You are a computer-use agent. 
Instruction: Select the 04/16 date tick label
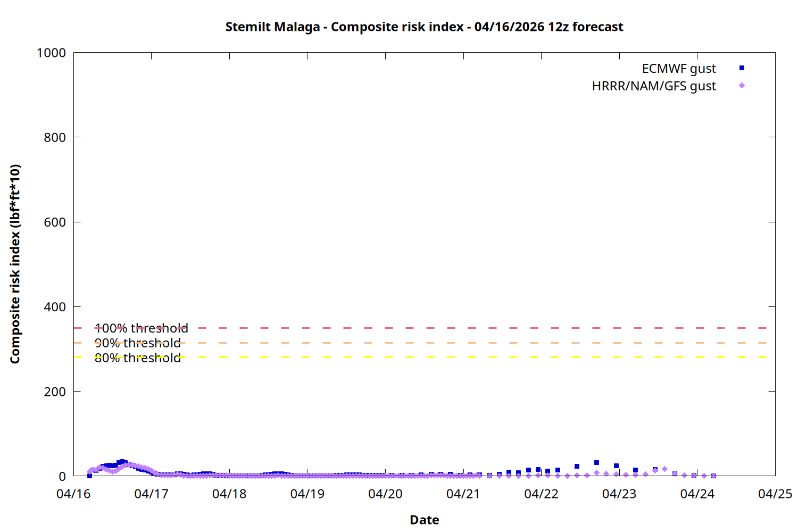(73, 494)
